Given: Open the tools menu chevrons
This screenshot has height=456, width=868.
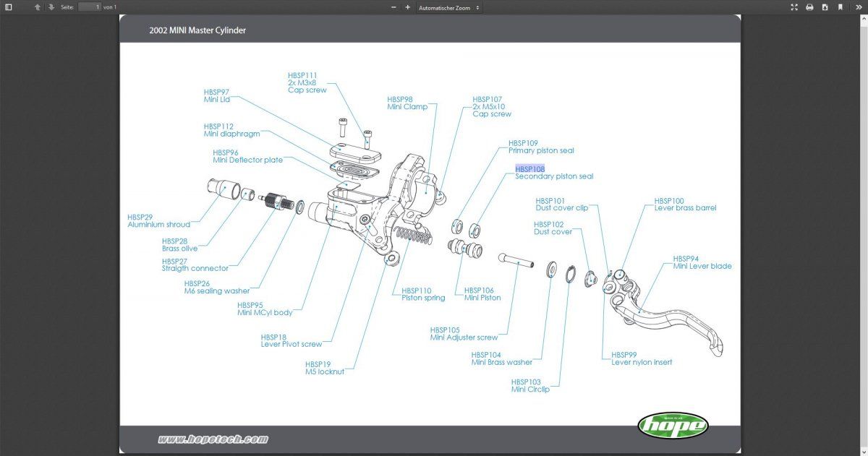Looking at the screenshot, I should (x=859, y=7).
